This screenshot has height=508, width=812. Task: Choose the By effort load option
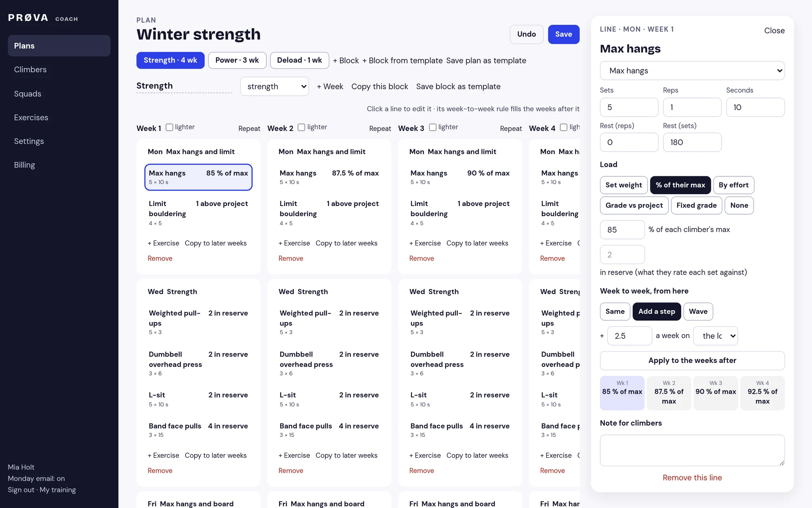[x=733, y=185]
